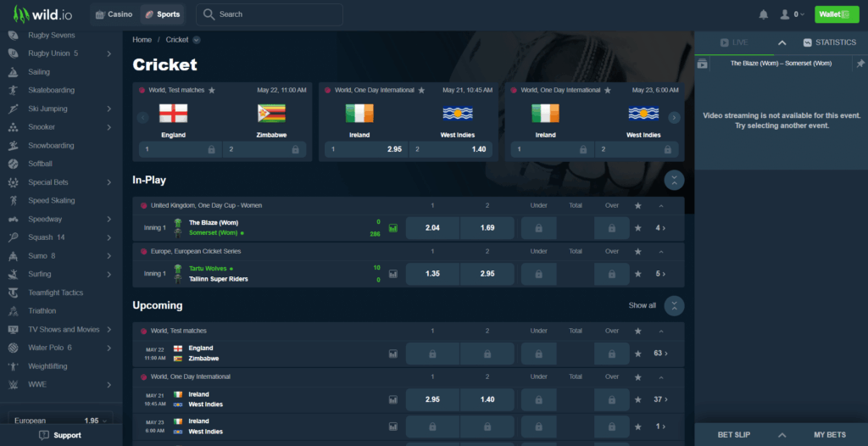Open statistics icon for Tartu Wolves match
The height and width of the screenshot is (446, 868).
click(393, 274)
